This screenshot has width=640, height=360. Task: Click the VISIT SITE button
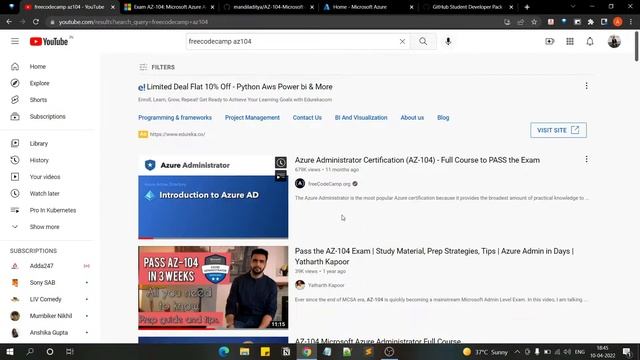click(558, 130)
